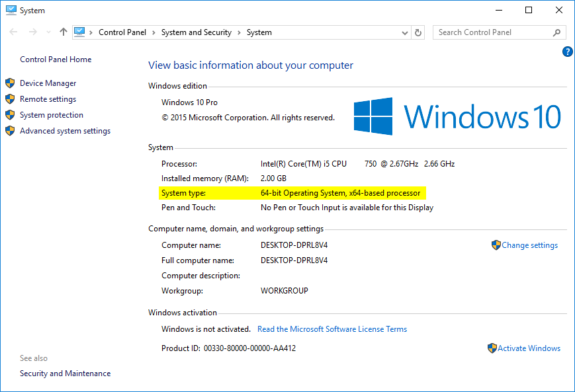Click the Forward navigation arrow
This screenshot has height=392, width=575.
point(33,32)
